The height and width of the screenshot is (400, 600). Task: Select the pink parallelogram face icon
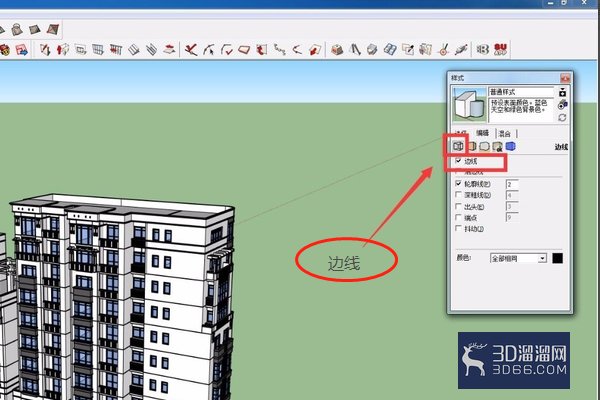(244, 50)
